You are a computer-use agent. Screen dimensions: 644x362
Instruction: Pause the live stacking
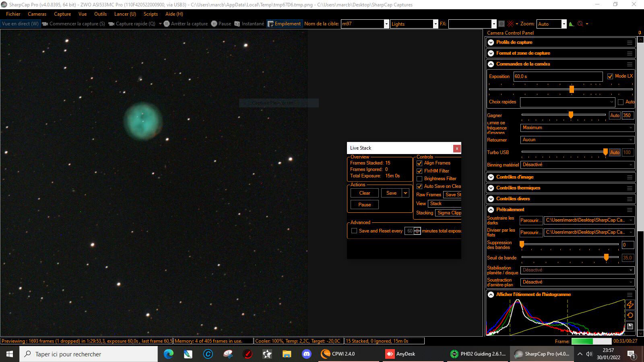click(x=365, y=205)
